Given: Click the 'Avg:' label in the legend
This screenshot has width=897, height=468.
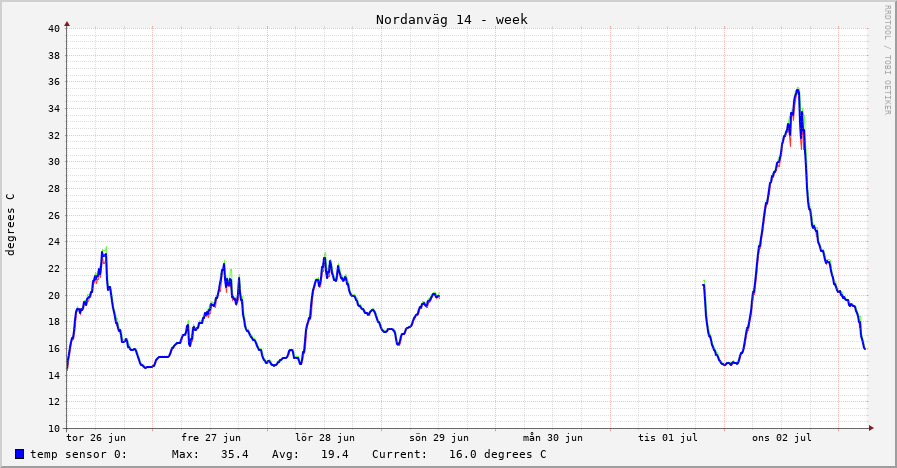Looking at the screenshot, I should 285,454.
